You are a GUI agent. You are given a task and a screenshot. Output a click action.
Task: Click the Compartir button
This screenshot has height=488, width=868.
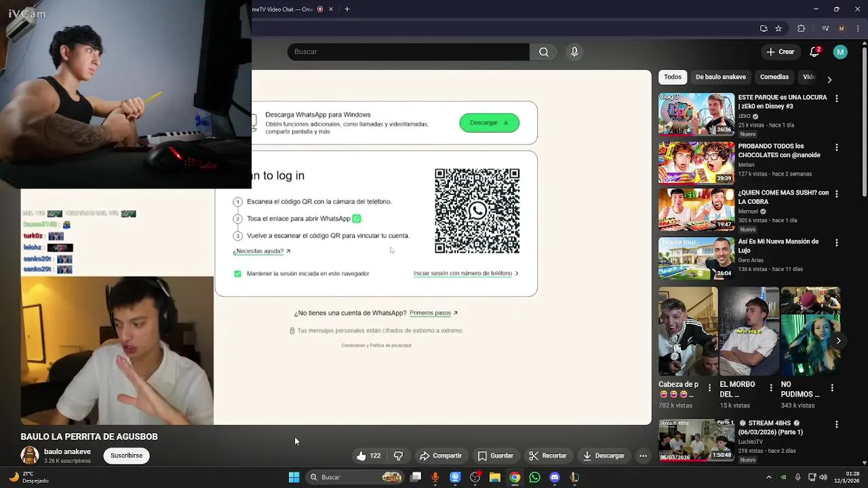[440, 455]
